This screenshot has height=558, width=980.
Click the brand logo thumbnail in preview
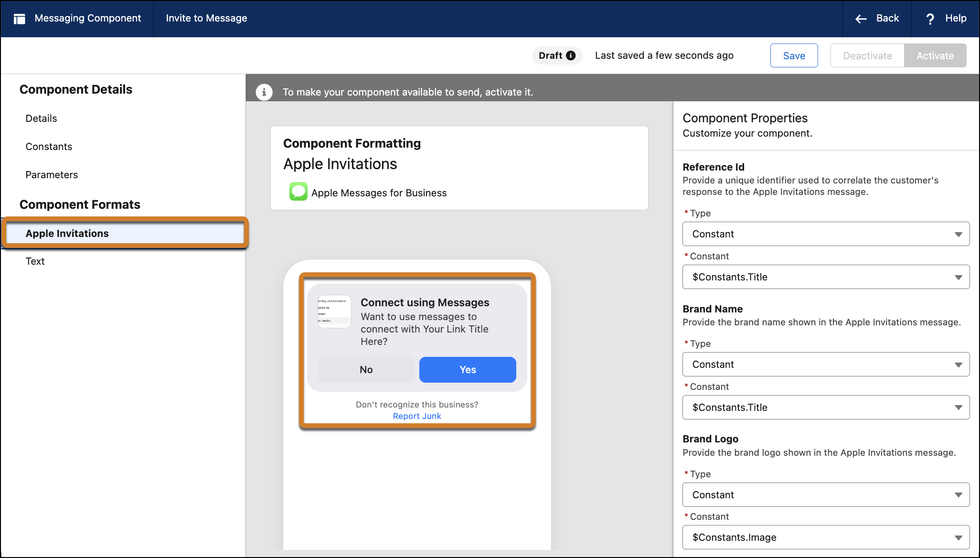pos(334,311)
